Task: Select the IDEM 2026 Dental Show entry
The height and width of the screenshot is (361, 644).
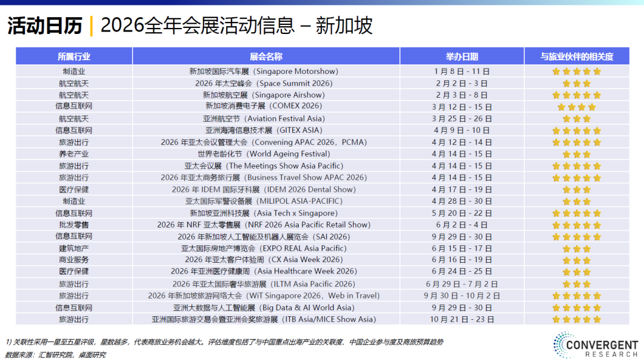Action: tap(264, 189)
